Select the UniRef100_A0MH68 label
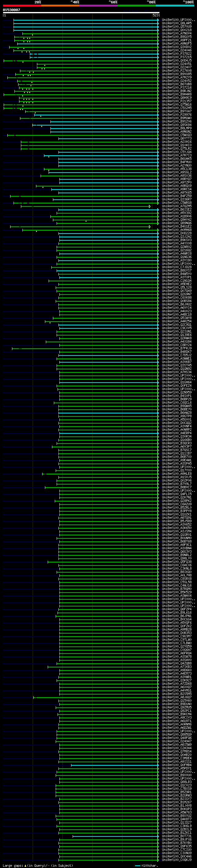Image resolution: width=197 pixels, height=868 pixels. click(x=176, y=230)
